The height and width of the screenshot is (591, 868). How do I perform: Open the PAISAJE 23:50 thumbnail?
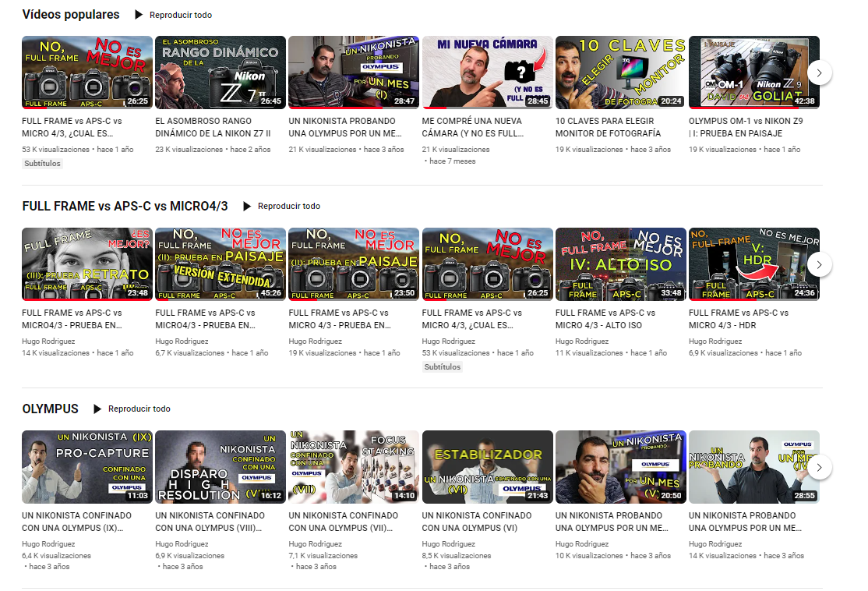pyautogui.click(x=354, y=264)
